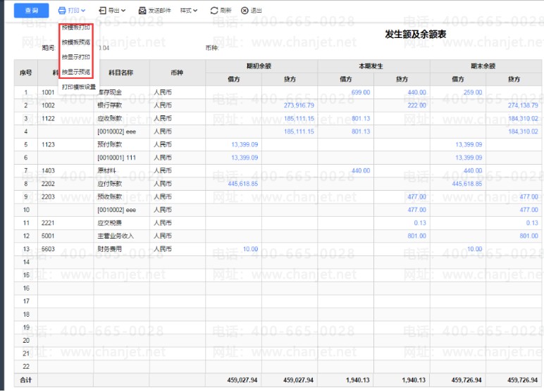
Task: Open the 699.00 amount link
Action: [361, 92]
